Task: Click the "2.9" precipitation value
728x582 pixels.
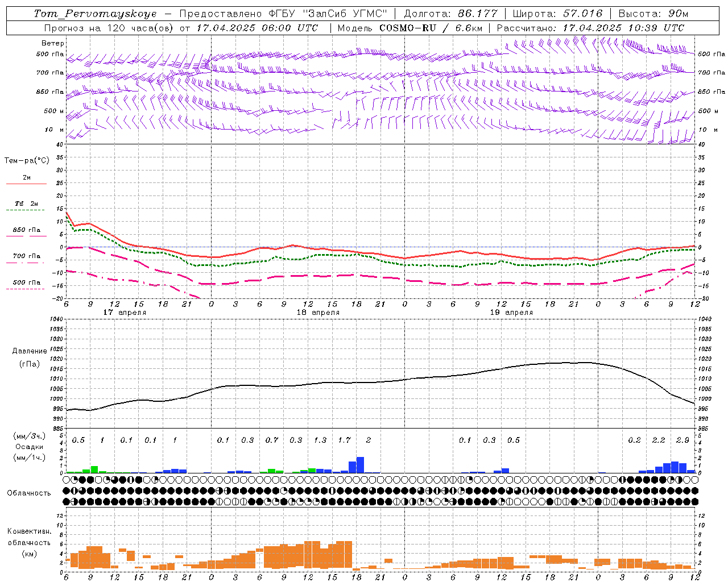Action: 682,440
